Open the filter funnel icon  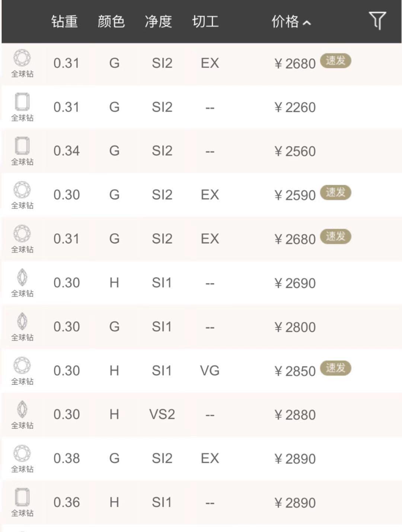click(x=377, y=20)
